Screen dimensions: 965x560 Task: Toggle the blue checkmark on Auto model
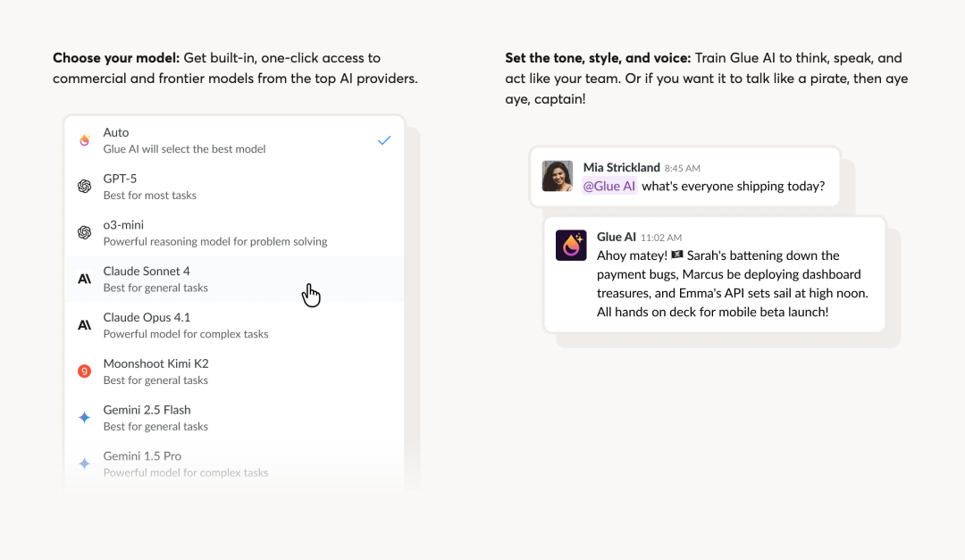[x=384, y=140]
